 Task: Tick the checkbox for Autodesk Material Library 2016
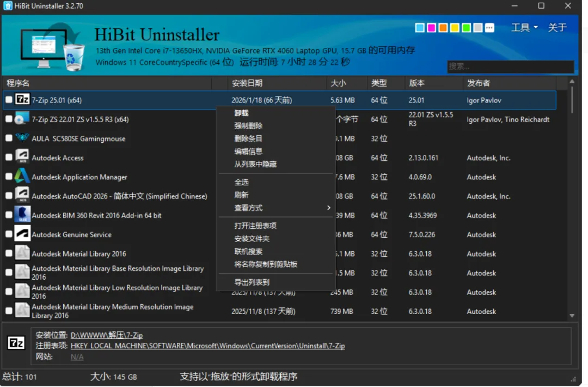[9, 253]
